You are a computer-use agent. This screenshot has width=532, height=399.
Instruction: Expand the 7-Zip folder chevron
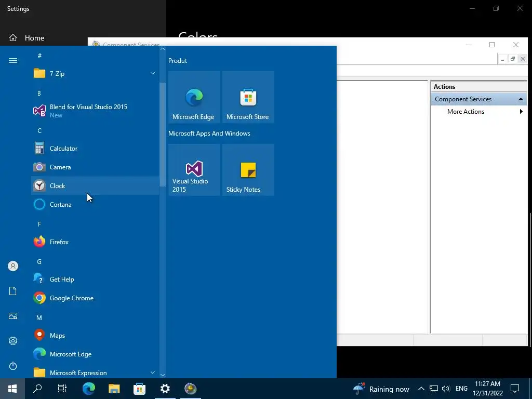click(153, 73)
